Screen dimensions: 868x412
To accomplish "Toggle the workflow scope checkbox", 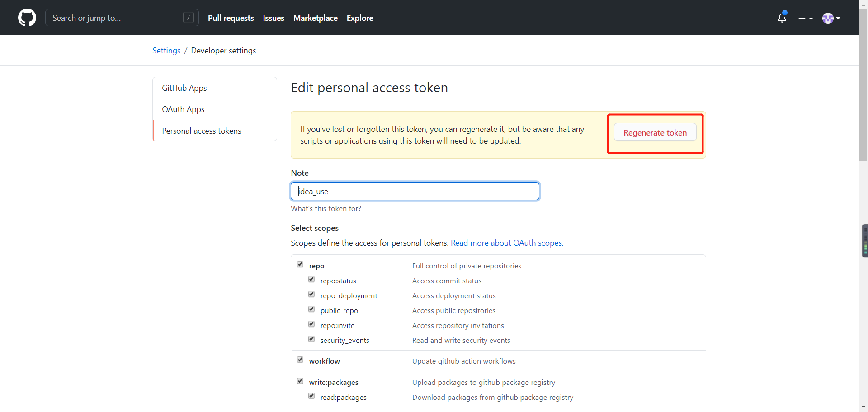I will click(x=300, y=360).
